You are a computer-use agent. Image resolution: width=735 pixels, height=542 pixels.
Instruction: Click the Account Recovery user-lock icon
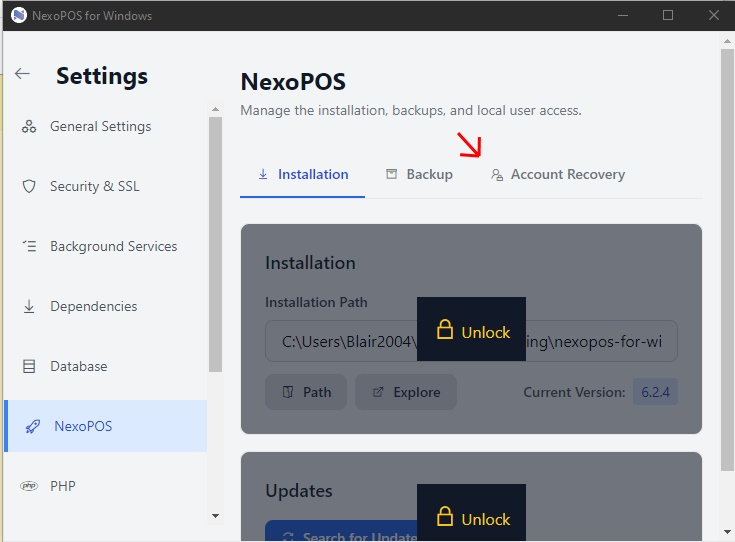pyautogui.click(x=497, y=174)
